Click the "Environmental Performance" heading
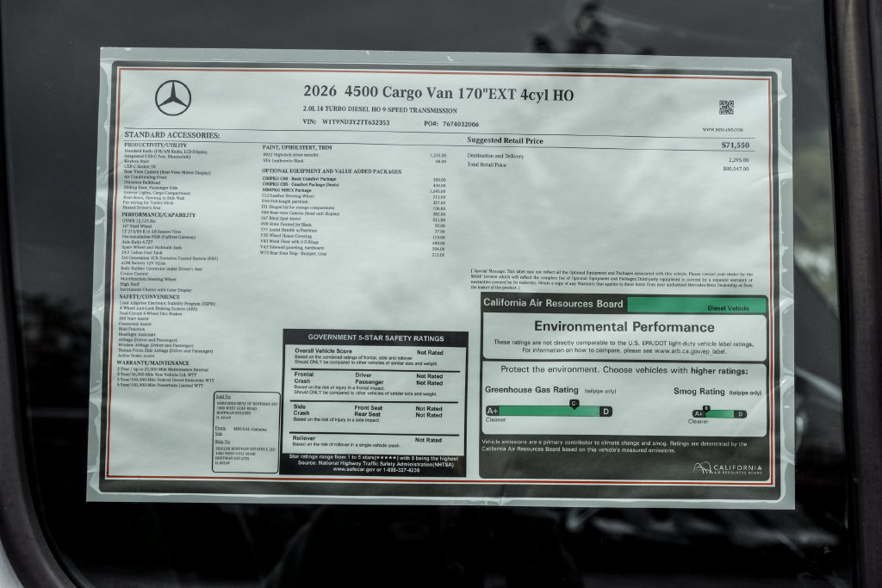Screen dimensions: 882x588 624,326
